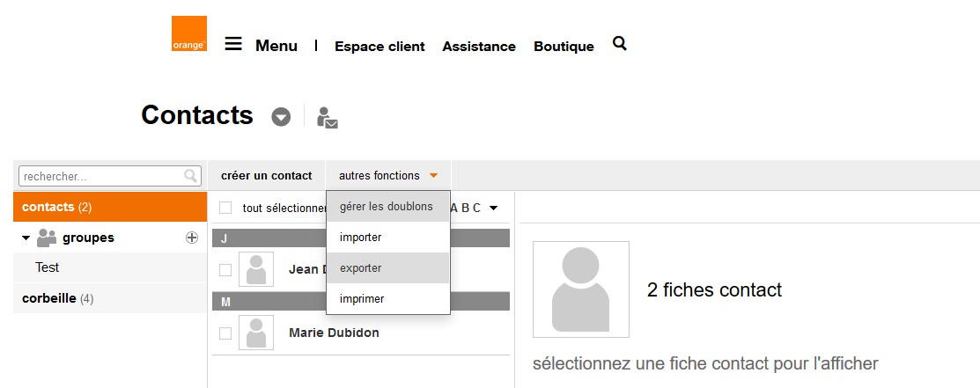Screen dimensions: 980x388
Task: Open the hamburger Menu icon
Action: (x=233, y=44)
